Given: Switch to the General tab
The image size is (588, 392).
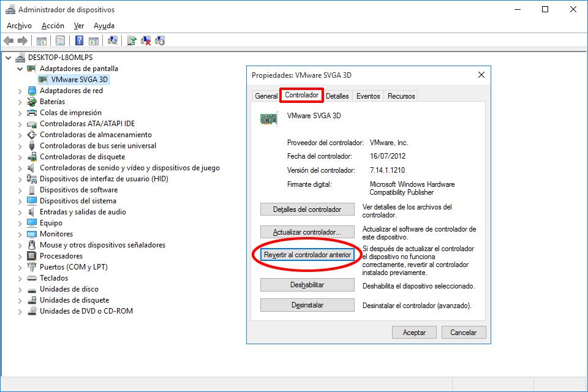Looking at the screenshot, I should point(266,96).
